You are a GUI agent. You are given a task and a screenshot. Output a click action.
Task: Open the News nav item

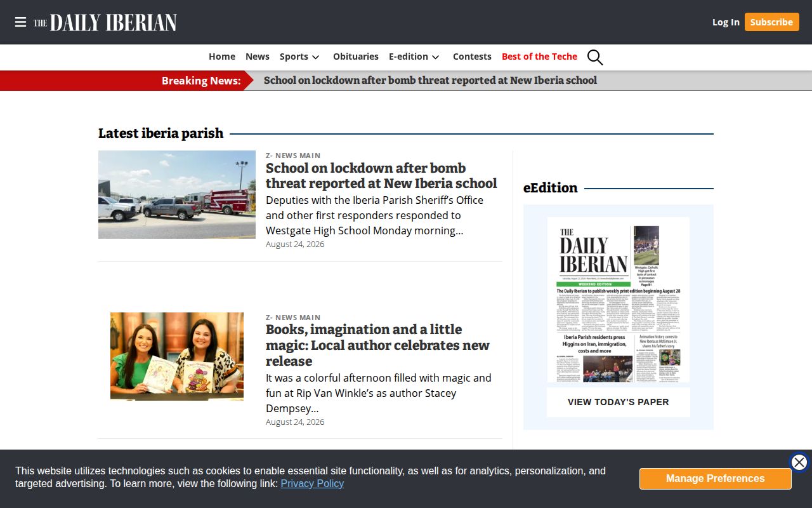258,57
